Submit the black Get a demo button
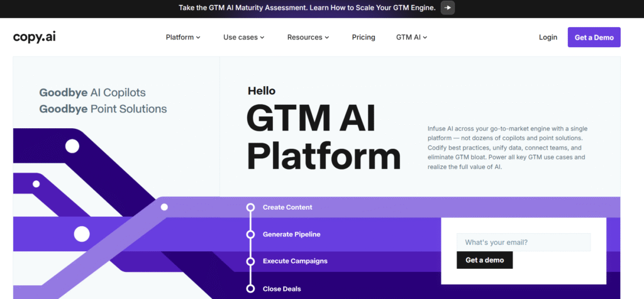Image resolution: width=644 pixels, height=299 pixels. click(x=485, y=260)
